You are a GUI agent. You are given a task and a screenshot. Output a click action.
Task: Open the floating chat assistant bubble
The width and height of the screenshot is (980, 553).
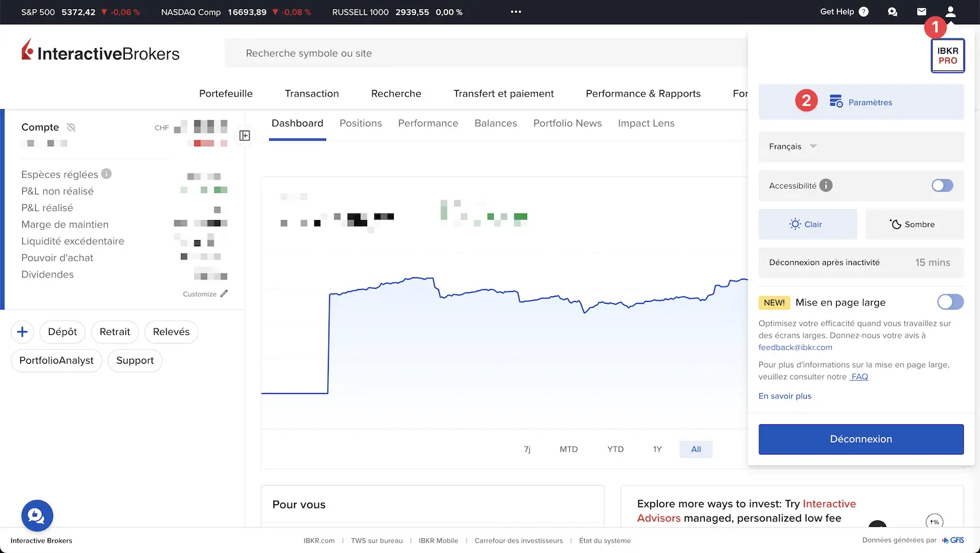coord(37,516)
